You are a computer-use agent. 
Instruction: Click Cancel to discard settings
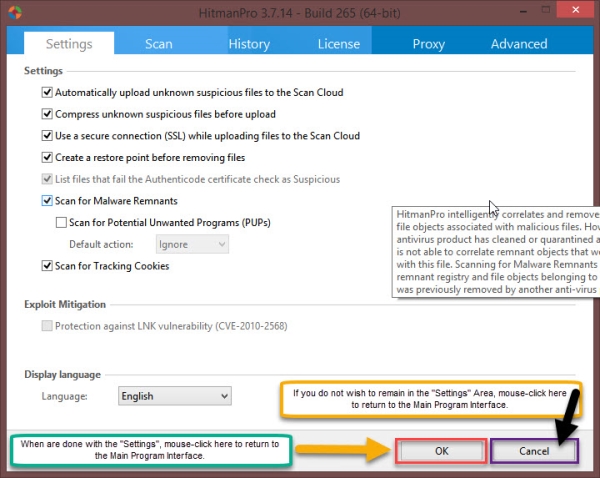[534, 451]
